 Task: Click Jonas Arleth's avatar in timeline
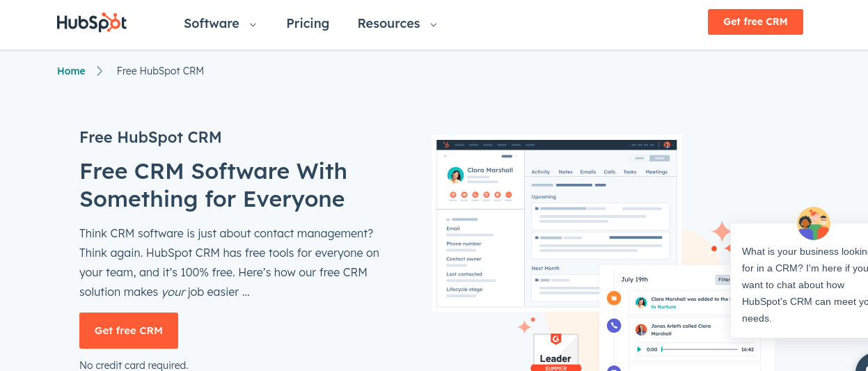tap(641, 329)
